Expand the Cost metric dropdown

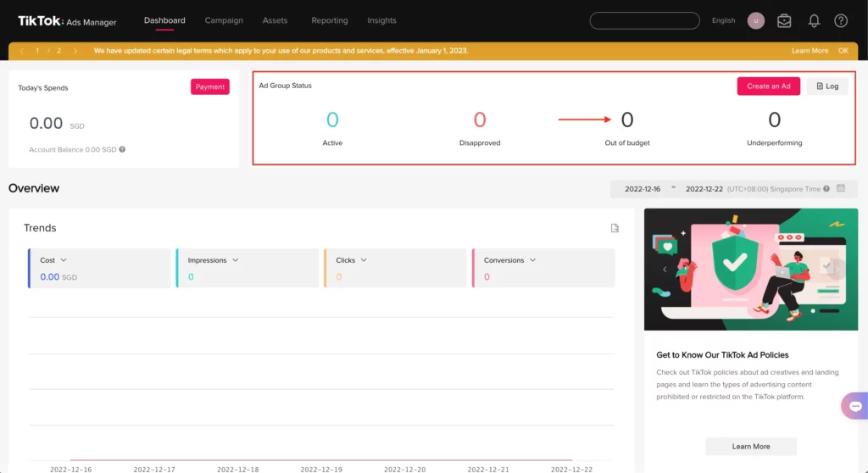pos(64,260)
